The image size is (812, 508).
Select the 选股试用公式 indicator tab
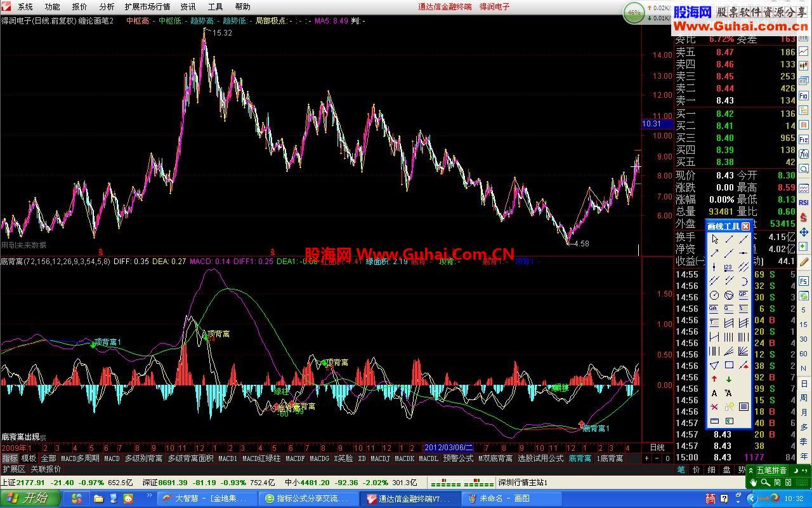pyautogui.click(x=540, y=458)
